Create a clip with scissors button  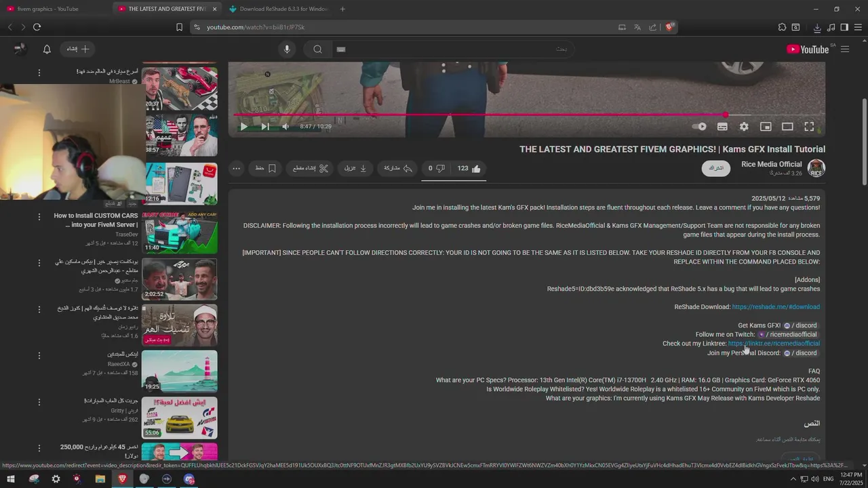coord(311,169)
